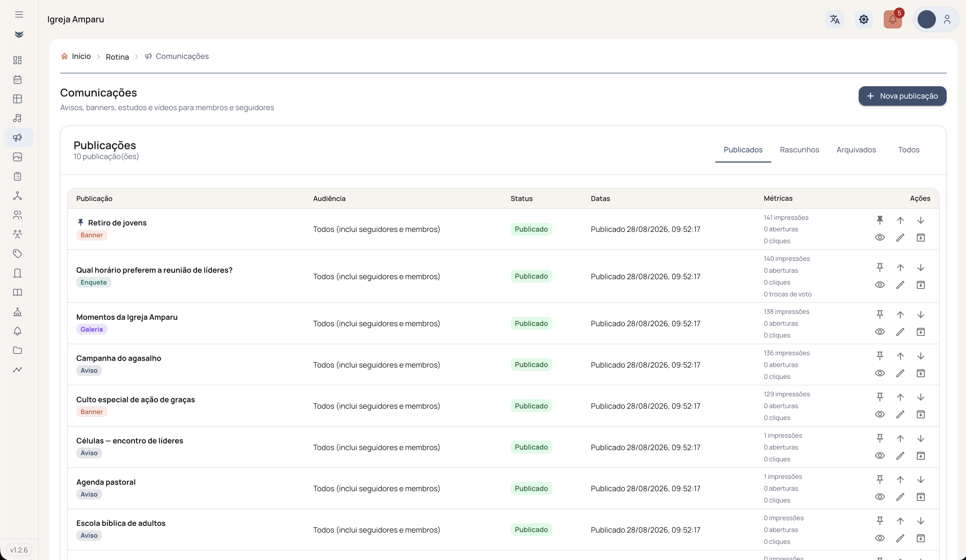Open the image gallery icon in sidebar

click(x=18, y=157)
